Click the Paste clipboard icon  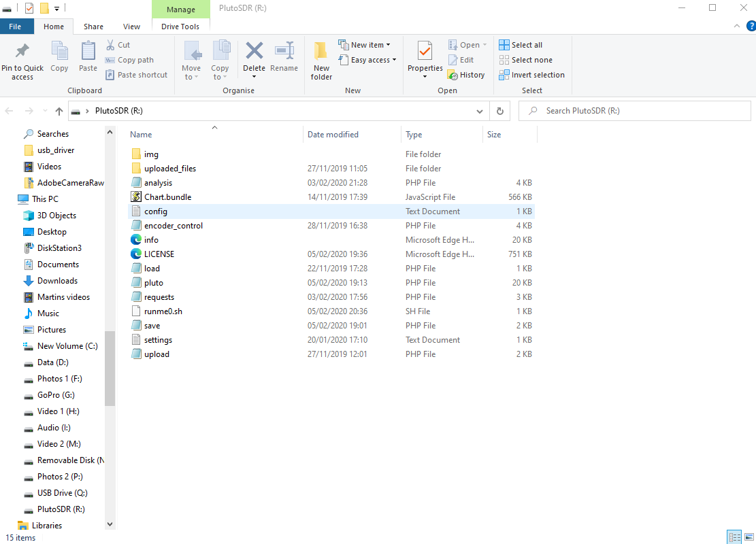click(88, 51)
